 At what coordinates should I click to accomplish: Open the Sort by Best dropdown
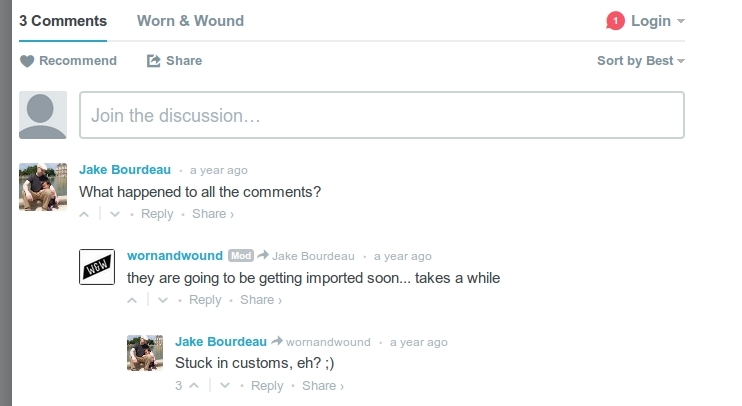click(640, 61)
